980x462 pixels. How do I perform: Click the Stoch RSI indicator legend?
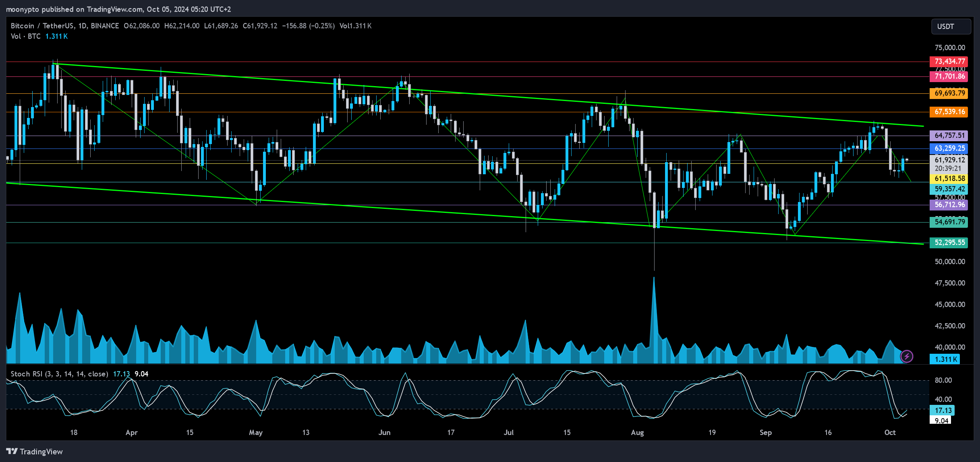coord(59,374)
